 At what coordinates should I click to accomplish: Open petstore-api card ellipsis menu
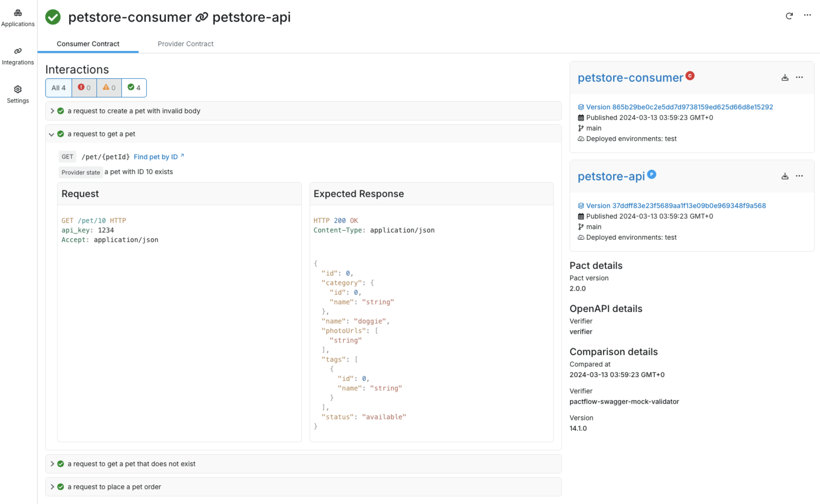tap(799, 176)
